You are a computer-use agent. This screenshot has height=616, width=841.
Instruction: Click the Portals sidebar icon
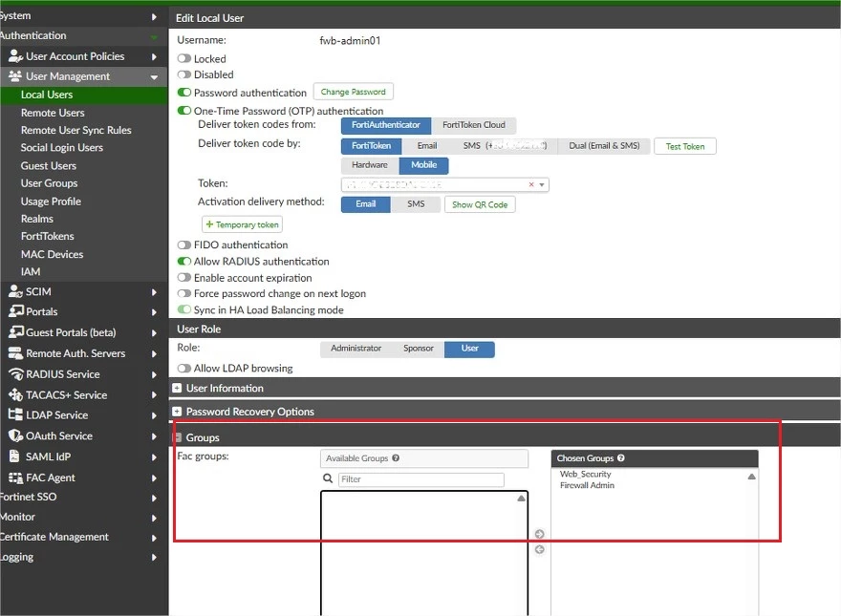point(16,311)
